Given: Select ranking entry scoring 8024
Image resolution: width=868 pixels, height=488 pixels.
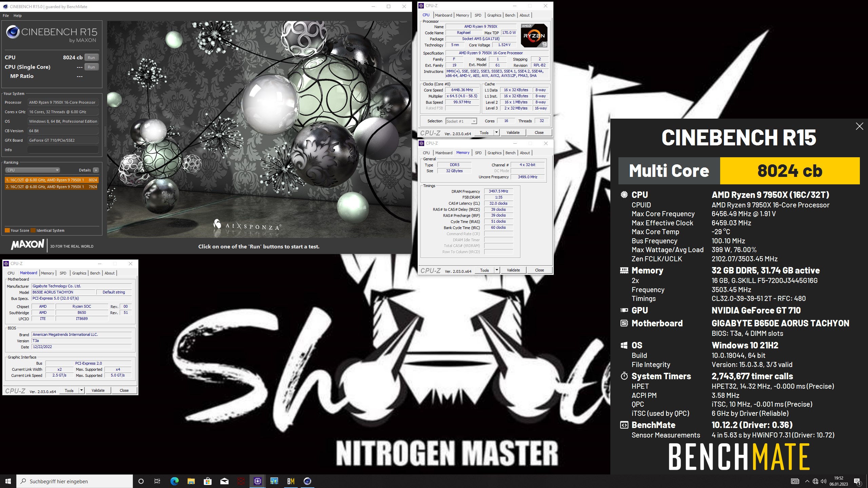Looking at the screenshot, I should [x=51, y=180].
